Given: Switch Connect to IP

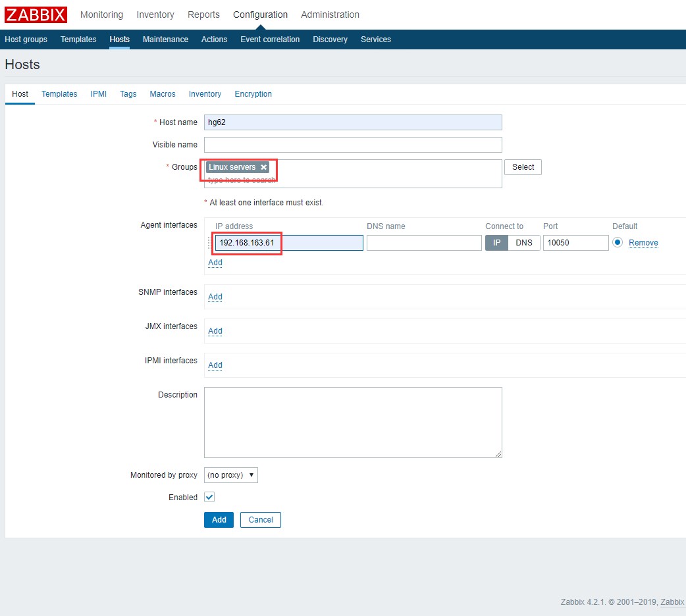Looking at the screenshot, I should click(x=496, y=243).
